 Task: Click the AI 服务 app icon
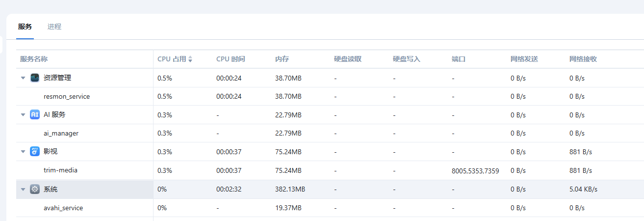point(35,114)
